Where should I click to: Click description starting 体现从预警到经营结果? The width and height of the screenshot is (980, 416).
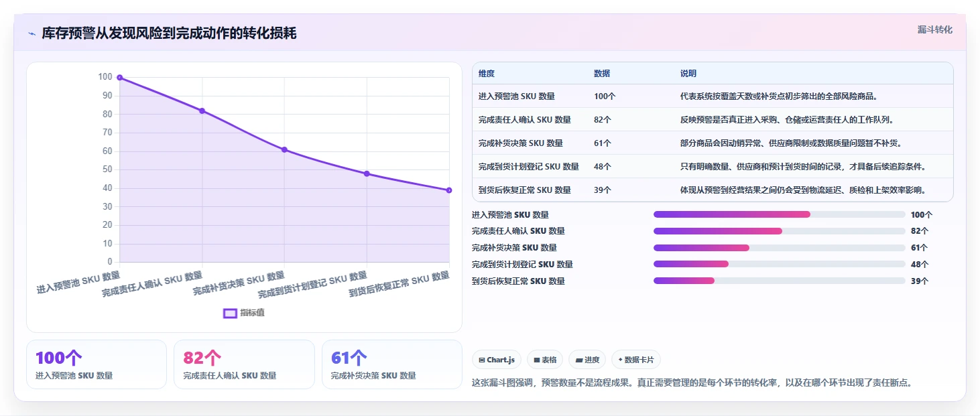click(803, 190)
